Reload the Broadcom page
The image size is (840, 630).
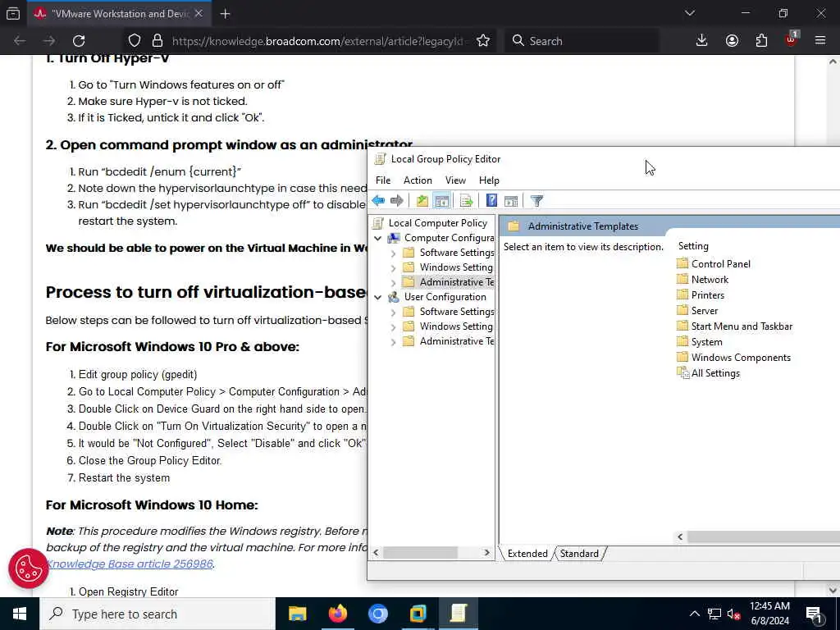(79, 41)
